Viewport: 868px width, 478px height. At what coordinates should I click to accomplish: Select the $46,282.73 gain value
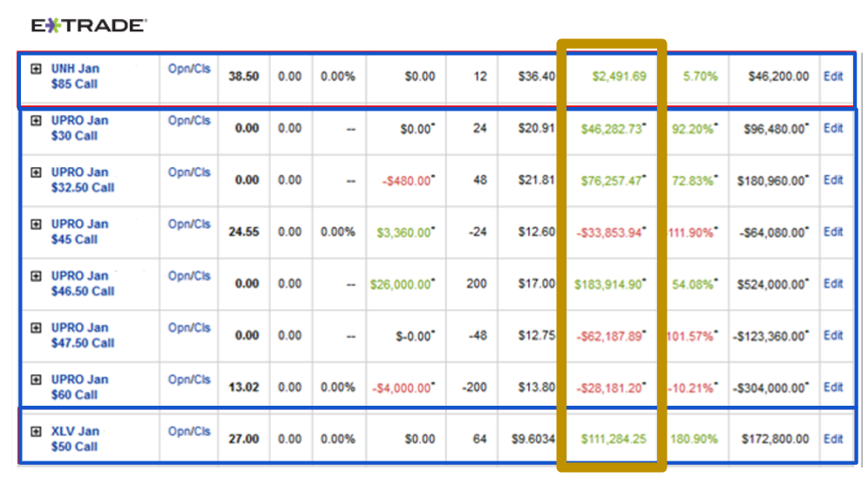tap(613, 129)
